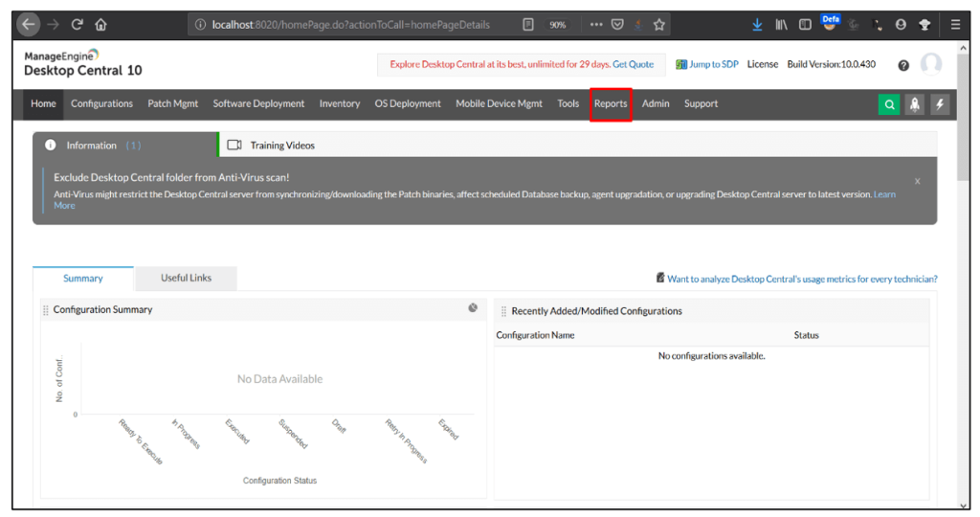Close the anti-virus information banner
Image resolution: width=980 pixels, height=517 pixels.
(x=917, y=181)
